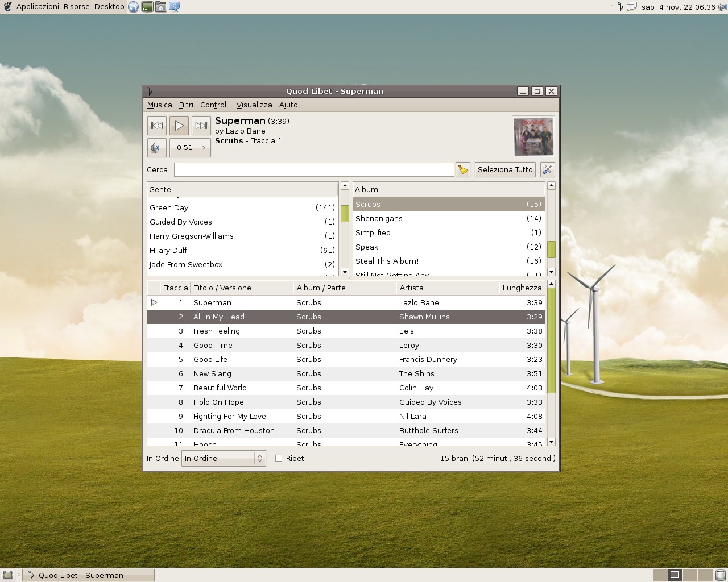The image size is (728, 582).
Task: Click the Scrubs album cover thumbnail
Action: [533, 136]
